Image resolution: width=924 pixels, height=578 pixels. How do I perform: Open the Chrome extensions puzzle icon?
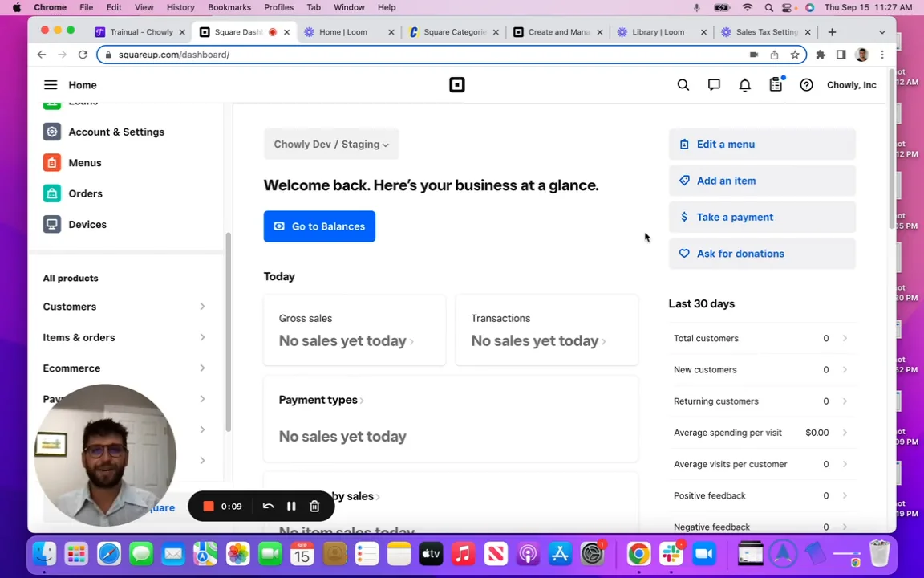coord(821,55)
